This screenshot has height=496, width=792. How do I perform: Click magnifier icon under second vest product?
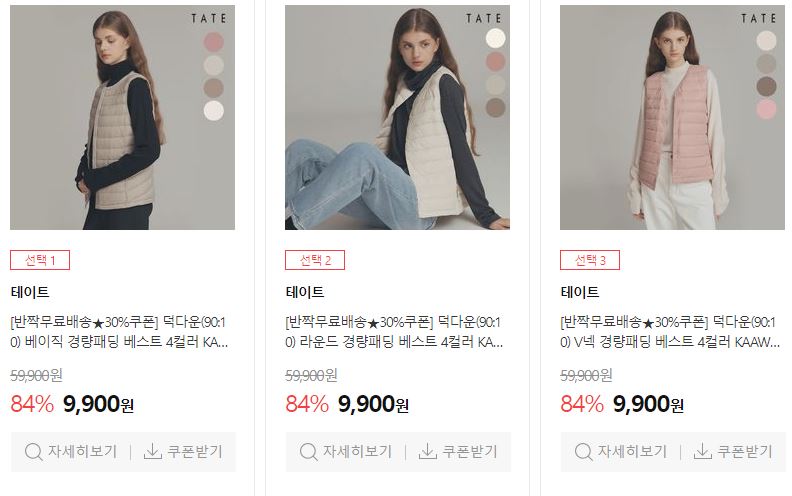[308, 452]
